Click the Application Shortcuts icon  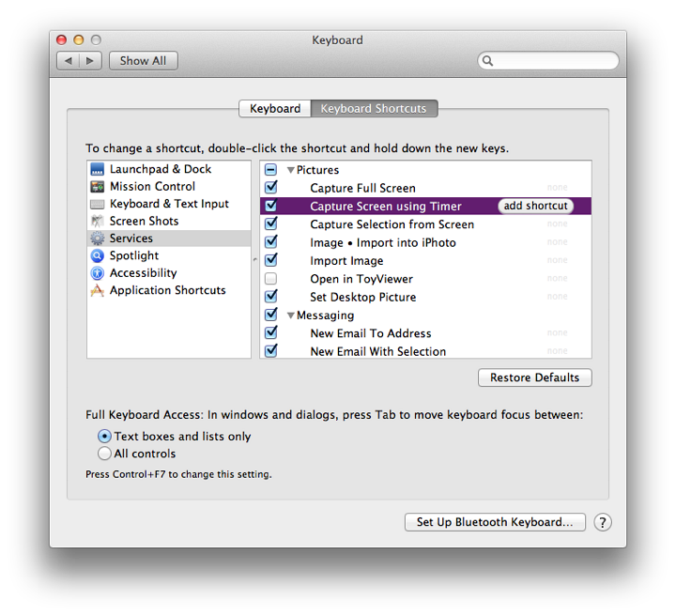pyautogui.click(x=98, y=290)
